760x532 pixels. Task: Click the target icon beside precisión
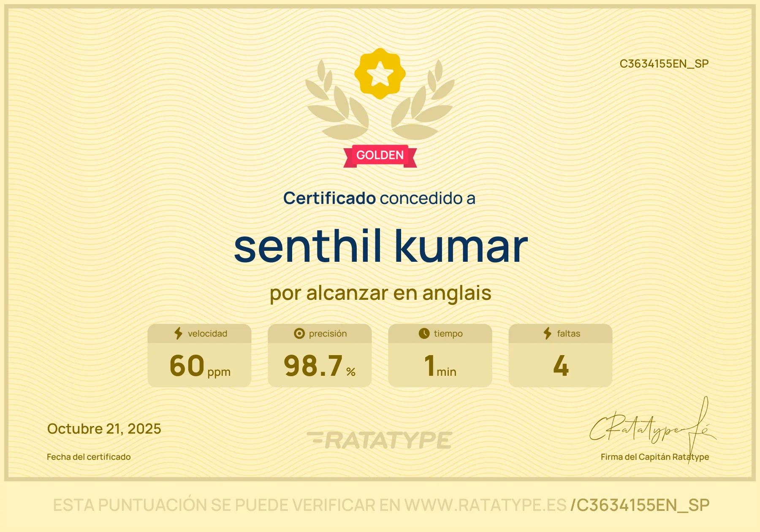pos(299,334)
